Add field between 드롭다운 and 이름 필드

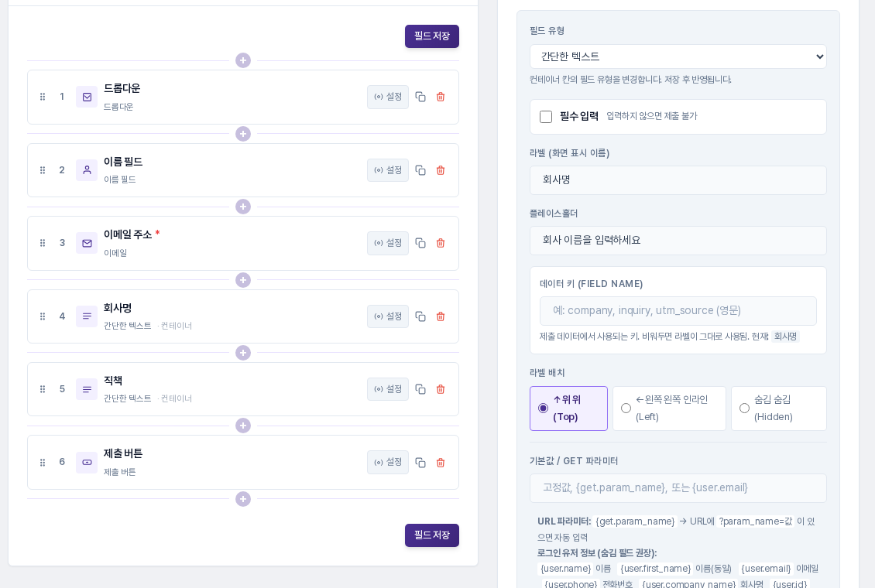[242, 134]
